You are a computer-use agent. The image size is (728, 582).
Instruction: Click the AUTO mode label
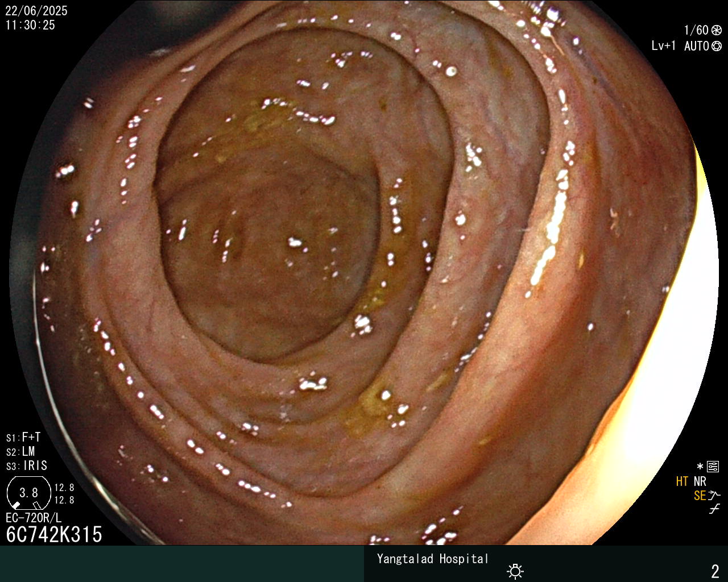pyautogui.click(x=696, y=46)
